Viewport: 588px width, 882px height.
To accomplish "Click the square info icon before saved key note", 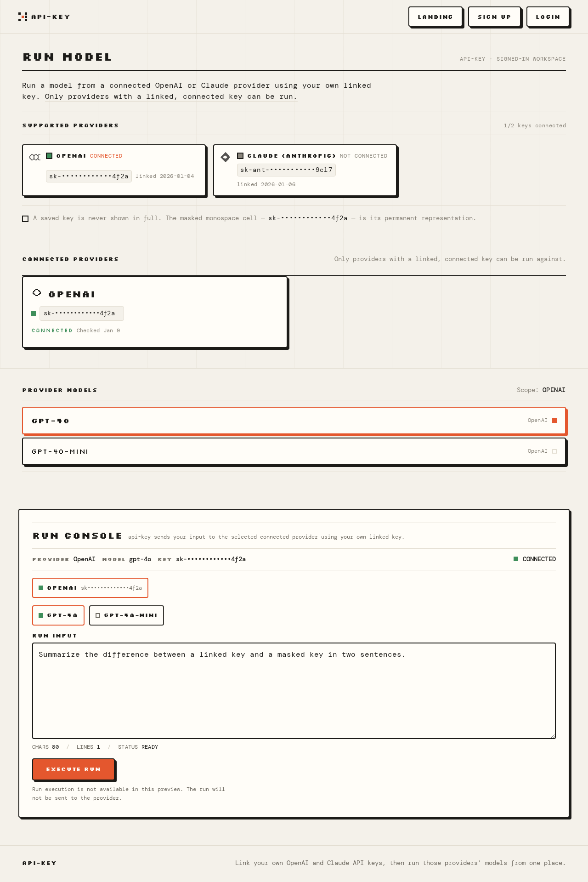I will pos(25,219).
